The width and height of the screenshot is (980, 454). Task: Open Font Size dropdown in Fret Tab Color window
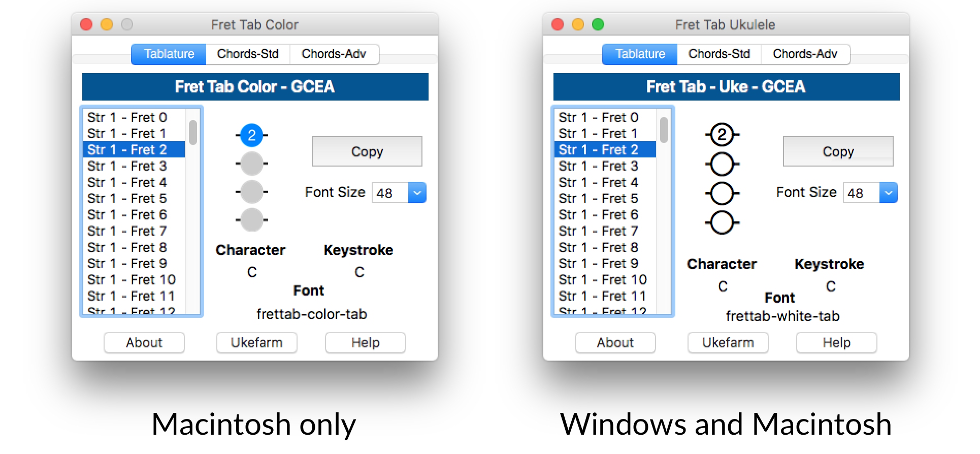click(x=417, y=193)
